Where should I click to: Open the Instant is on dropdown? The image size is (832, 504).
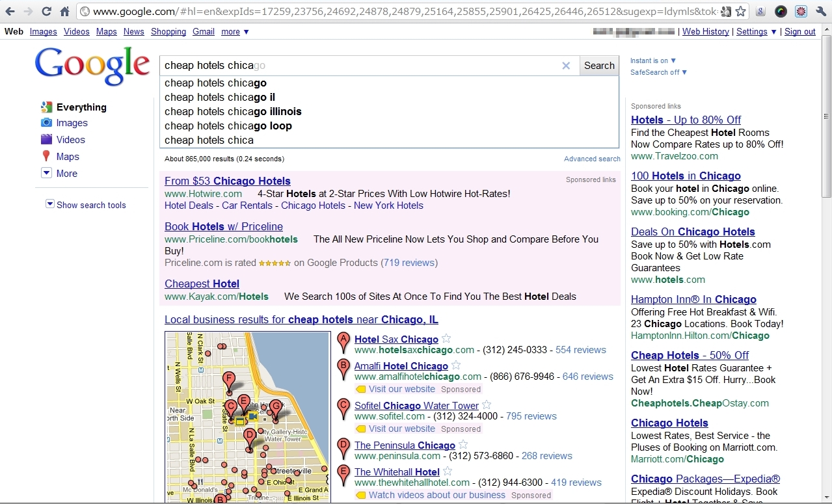click(x=653, y=60)
